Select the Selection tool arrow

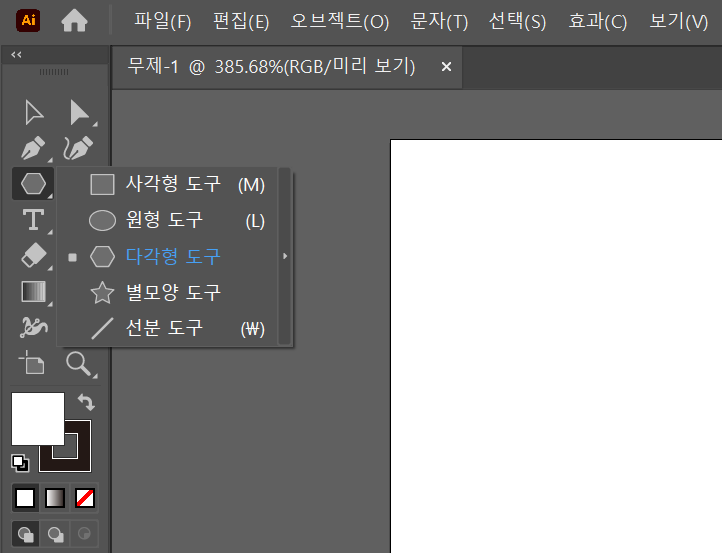[34, 112]
